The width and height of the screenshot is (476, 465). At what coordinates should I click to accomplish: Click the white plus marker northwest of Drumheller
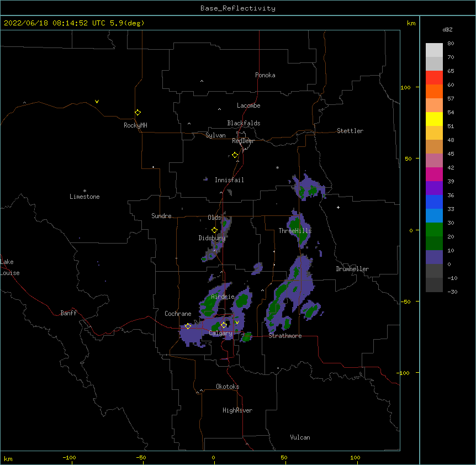pos(338,207)
